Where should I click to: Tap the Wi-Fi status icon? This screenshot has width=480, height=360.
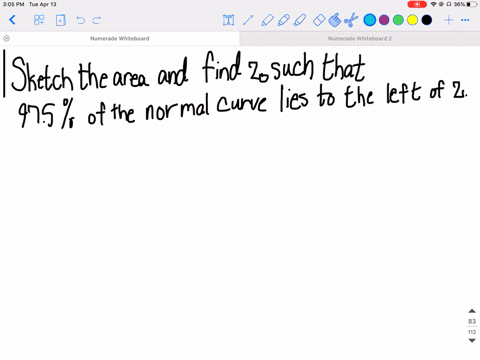(433, 4)
